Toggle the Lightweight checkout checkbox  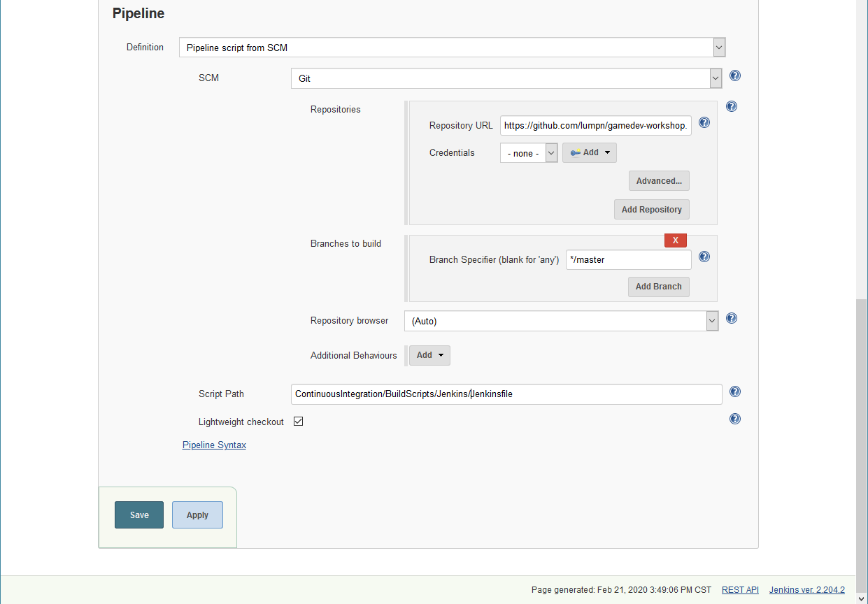click(x=298, y=422)
